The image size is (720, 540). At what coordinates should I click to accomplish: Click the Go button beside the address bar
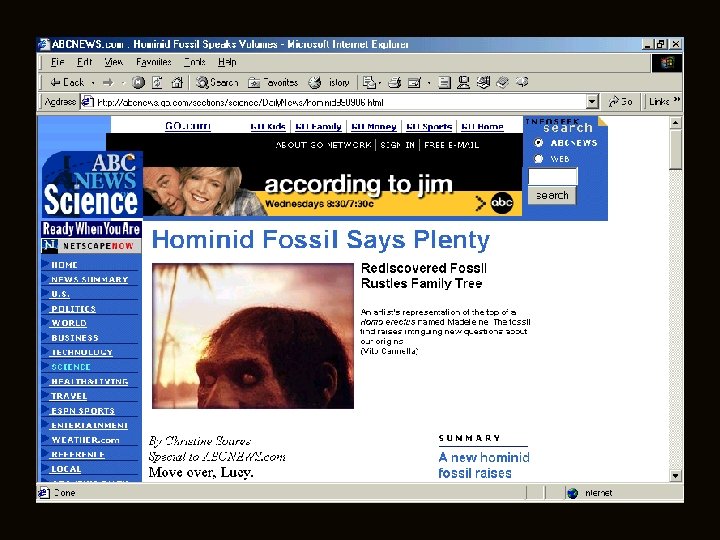pyautogui.click(x=620, y=101)
